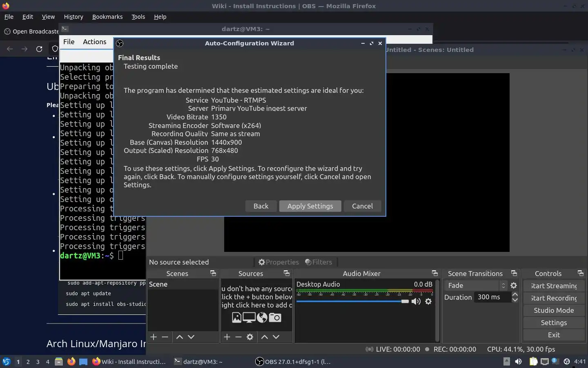Open Desktop Audio settings gear in the Audio Mixer

pyautogui.click(x=428, y=301)
